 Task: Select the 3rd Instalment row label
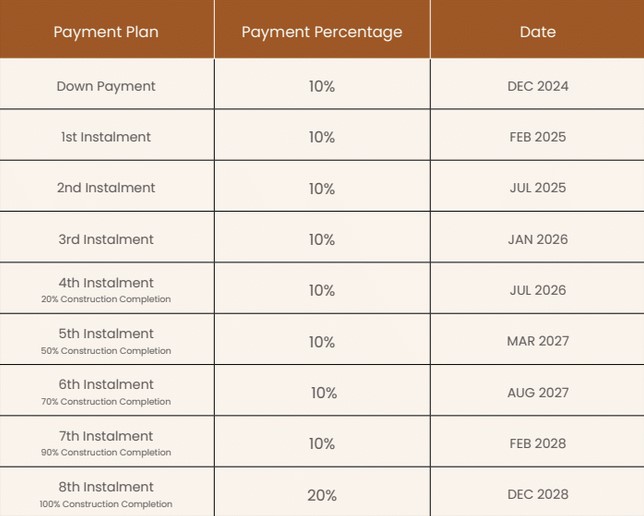pos(106,239)
